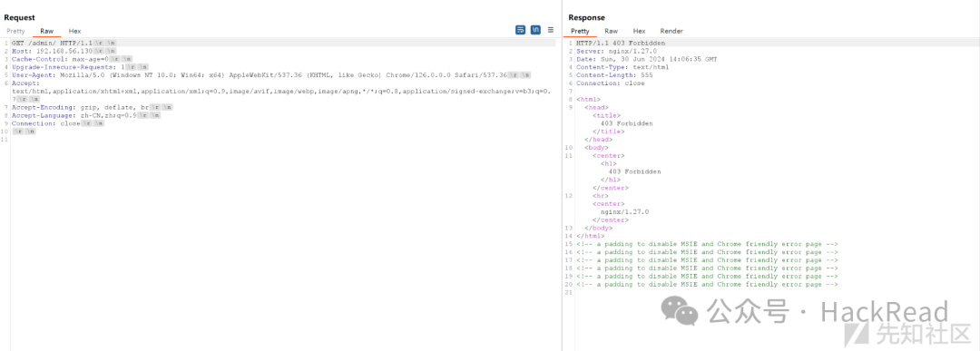Click the opening '<body>' tag on line 10
980x351 pixels.
596,148
